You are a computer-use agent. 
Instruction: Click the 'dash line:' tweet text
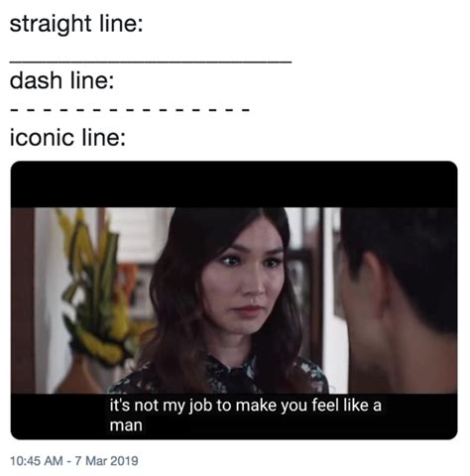point(61,80)
